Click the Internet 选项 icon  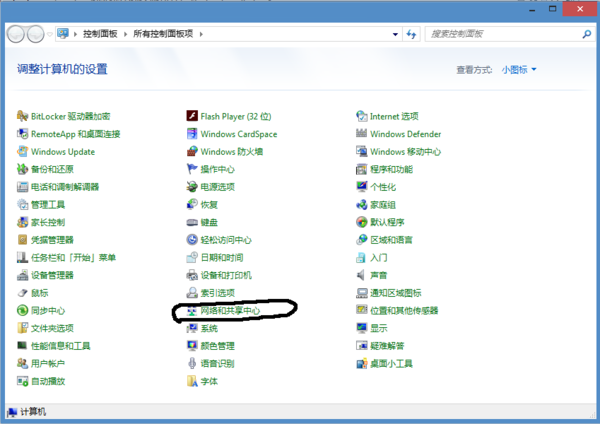pos(362,116)
